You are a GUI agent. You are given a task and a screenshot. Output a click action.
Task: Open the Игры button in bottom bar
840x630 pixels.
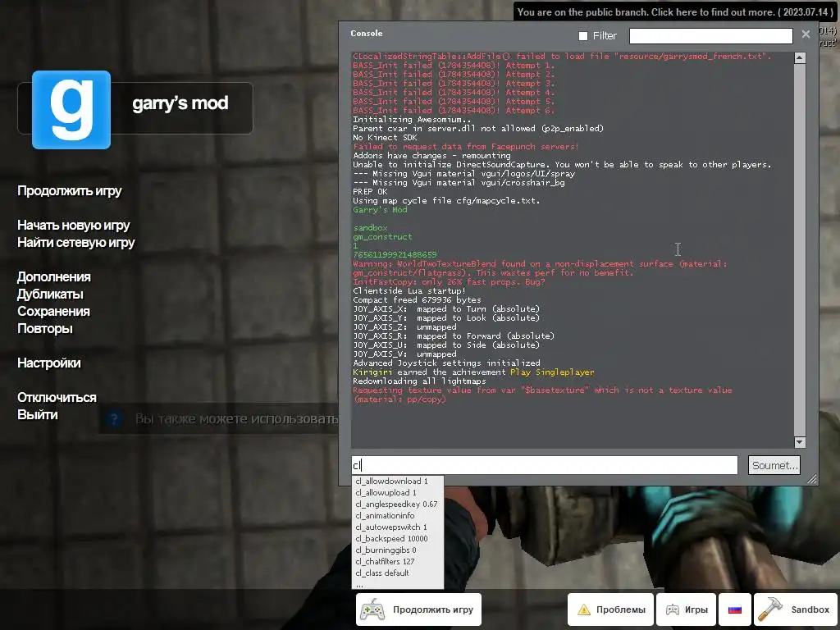tap(687, 609)
